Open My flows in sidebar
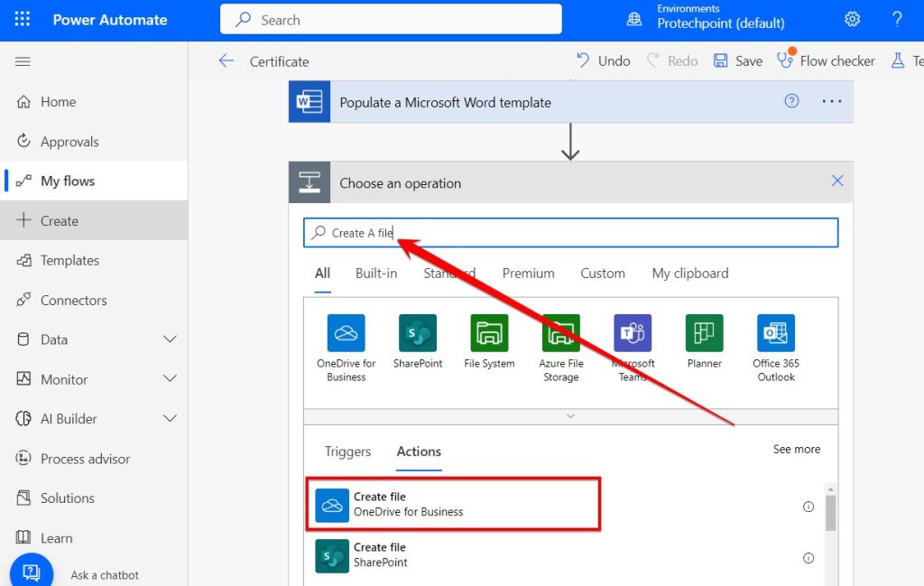924x586 pixels. tap(94, 181)
